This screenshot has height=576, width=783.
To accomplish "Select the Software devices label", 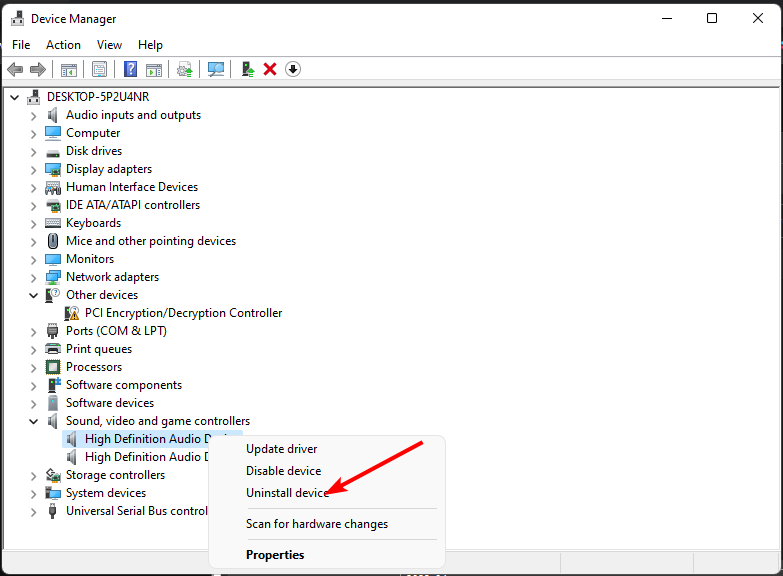I will click(110, 403).
